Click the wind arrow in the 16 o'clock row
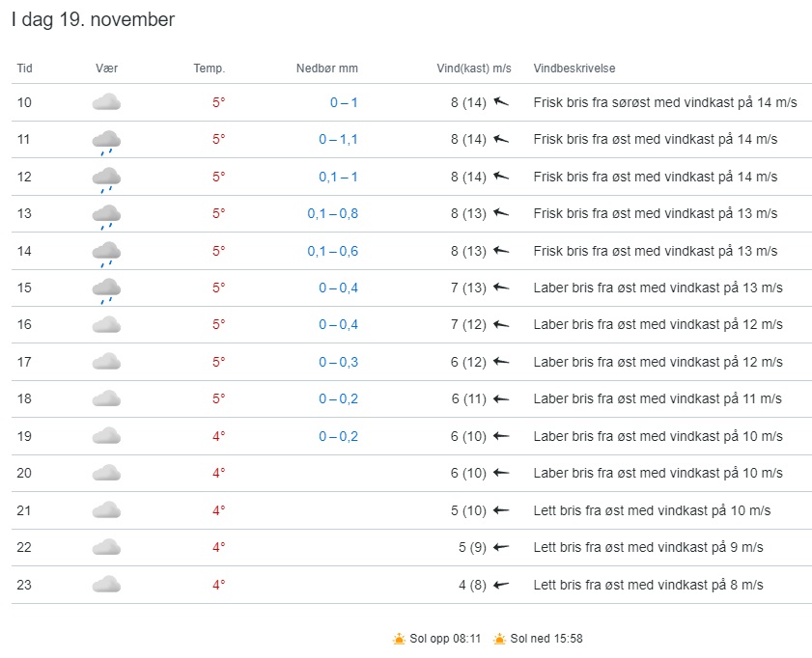The width and height of the screenshot is (812, 658). click(500, 324)
